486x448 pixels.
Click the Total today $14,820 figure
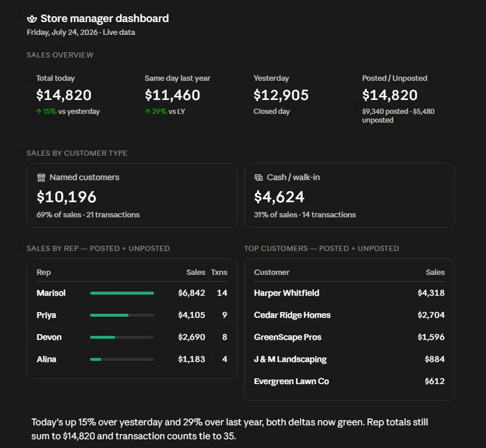coord(64,95)
